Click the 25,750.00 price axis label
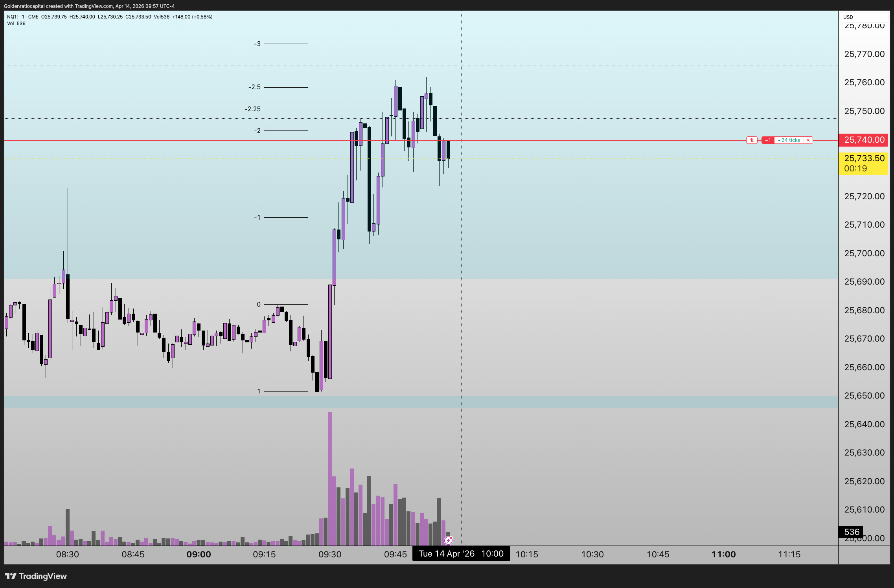This screenshot has width=894, height=588. 865,111
